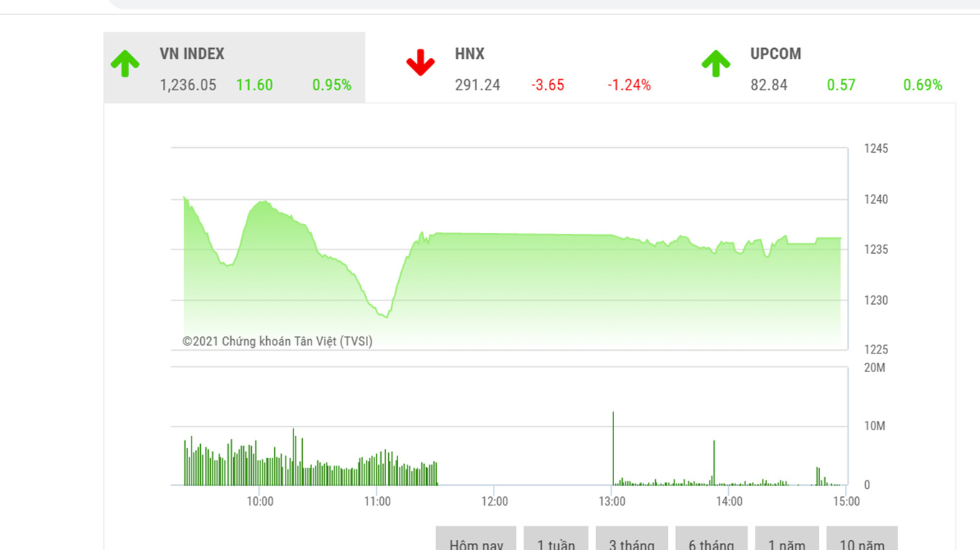The image size is (980, 550).
Task: Click the VN INDEX value 1,236.05
Action: pos(188,85)
